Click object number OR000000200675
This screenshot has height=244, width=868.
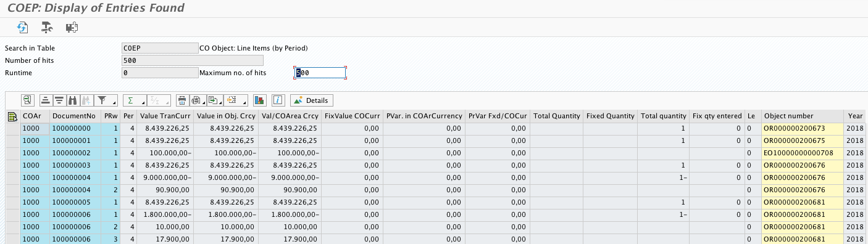[802, 140]
